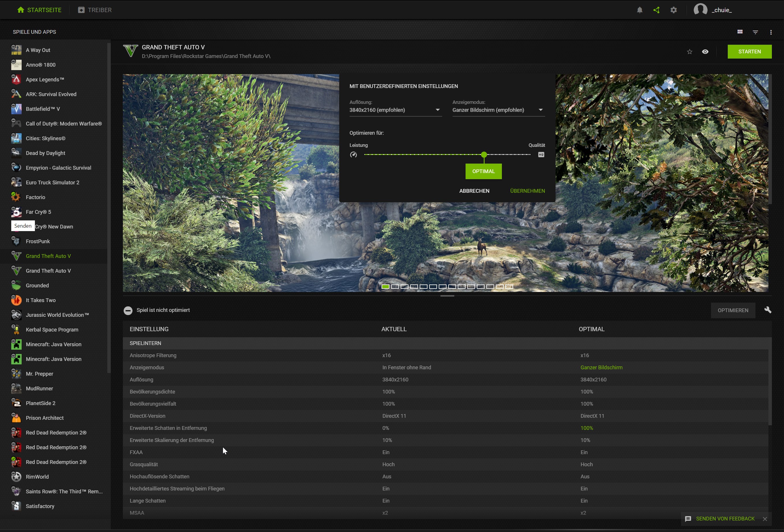Select Battlefield V icon in list
This screenshot has width=784, height=532.
click(16, 109)
